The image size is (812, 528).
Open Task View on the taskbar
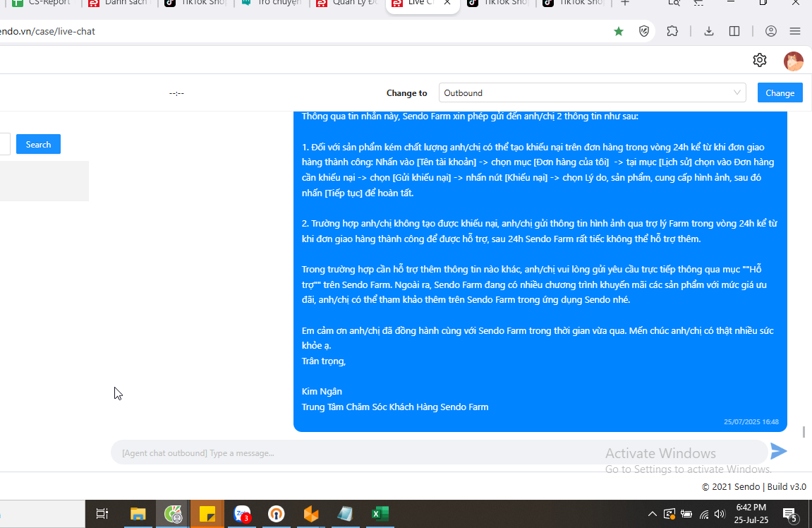(102, 513)
